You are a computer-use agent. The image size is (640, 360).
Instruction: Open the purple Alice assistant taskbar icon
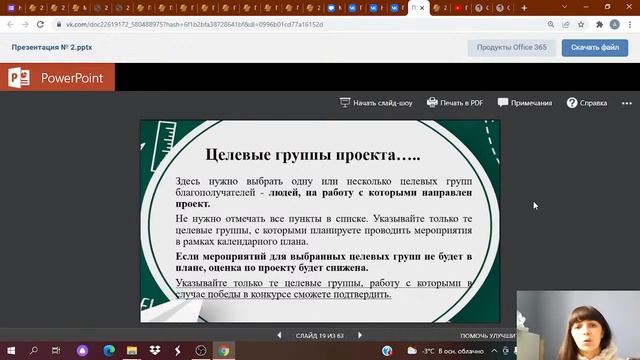tap(82, 351)
